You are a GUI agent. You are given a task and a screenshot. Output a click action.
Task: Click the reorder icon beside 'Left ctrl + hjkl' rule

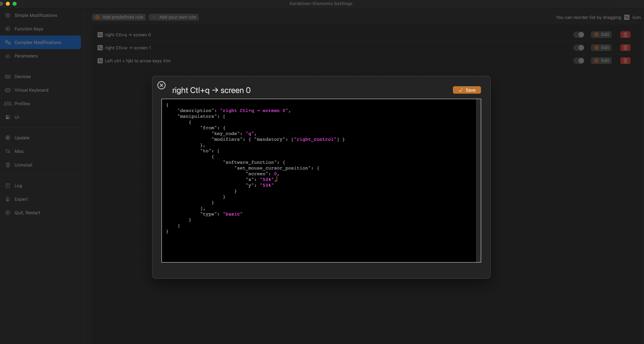pyautogui.click(x=100, y=61)
